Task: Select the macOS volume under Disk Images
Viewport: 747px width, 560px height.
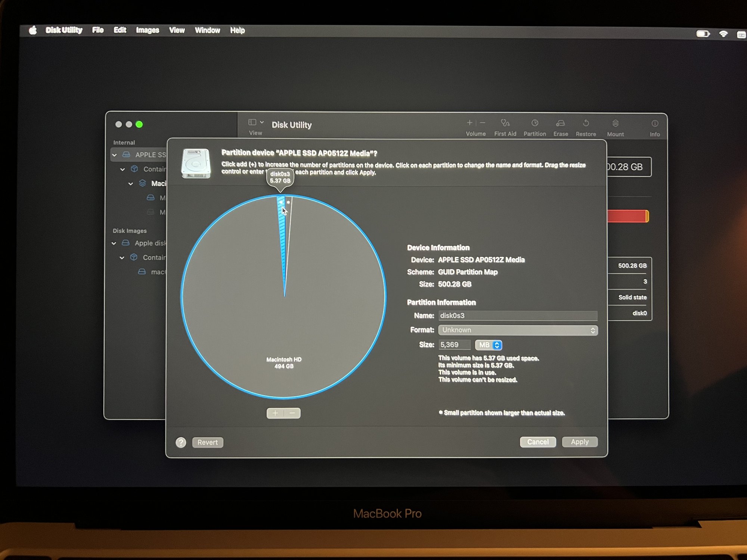Action: point(152,272)
